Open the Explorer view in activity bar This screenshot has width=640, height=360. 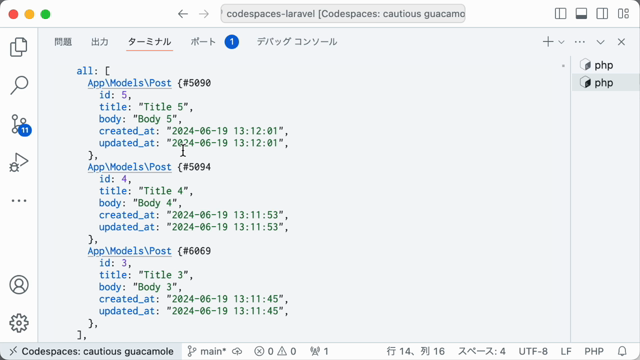[x=19, y=47]
